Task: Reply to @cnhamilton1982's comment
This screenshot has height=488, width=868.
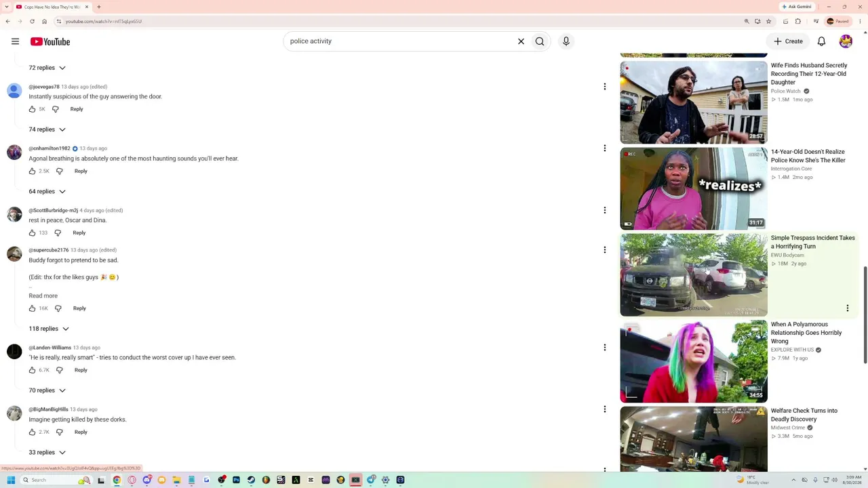Action: 81,171
